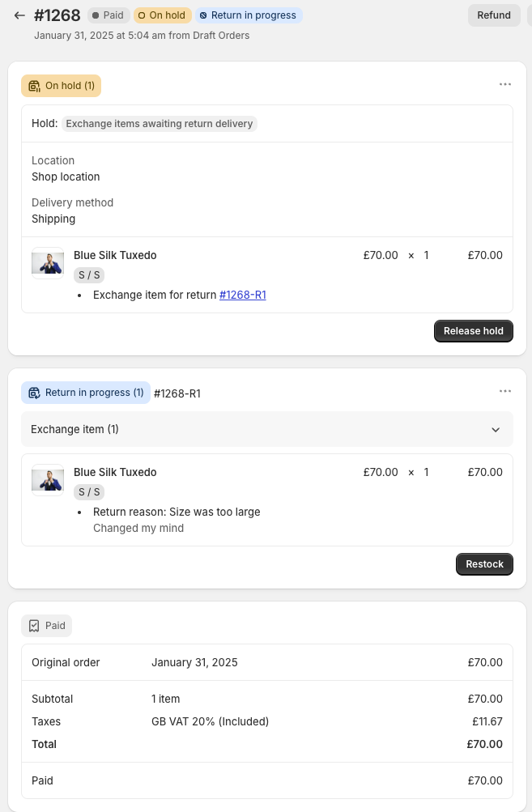
Task: Click the Paid receipt icon in the payment card
Action: 34,626
